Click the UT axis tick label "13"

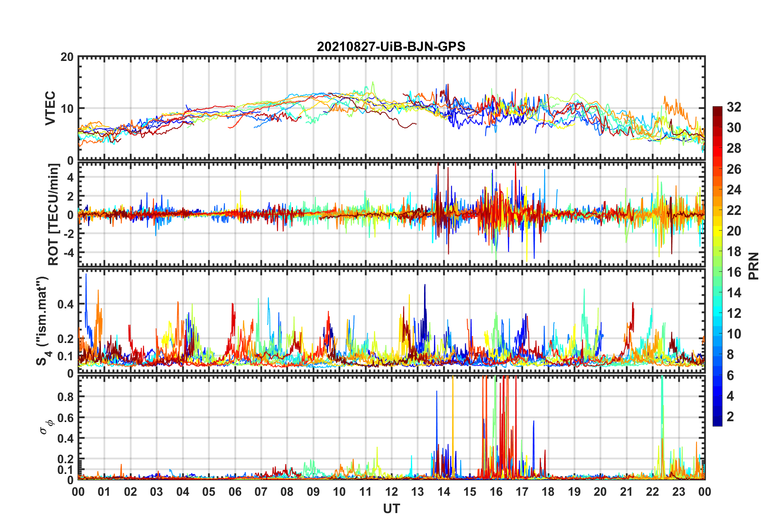click(x=417, y=492)
